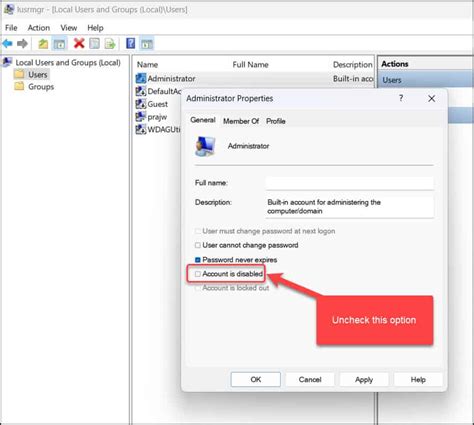Viewport: 474px width, 425px height.
Task: Switch to the Profile tab
Action: click(276, 121)
